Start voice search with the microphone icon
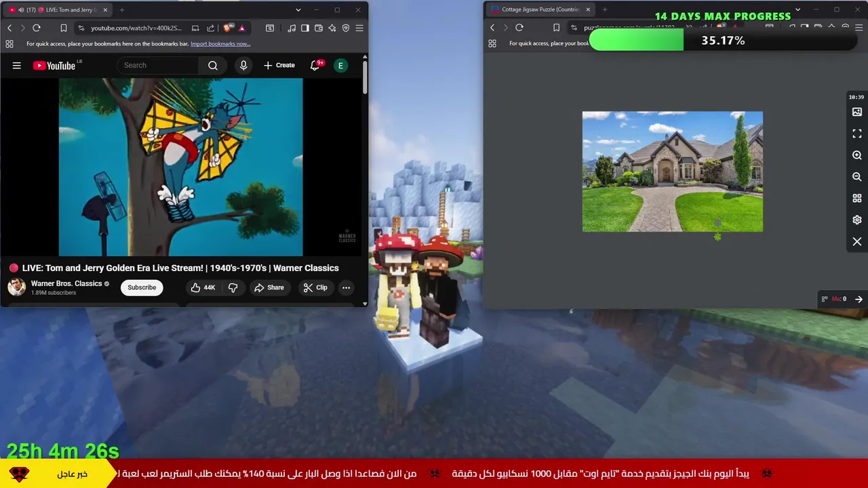868x488 pixels. (243, 65)
